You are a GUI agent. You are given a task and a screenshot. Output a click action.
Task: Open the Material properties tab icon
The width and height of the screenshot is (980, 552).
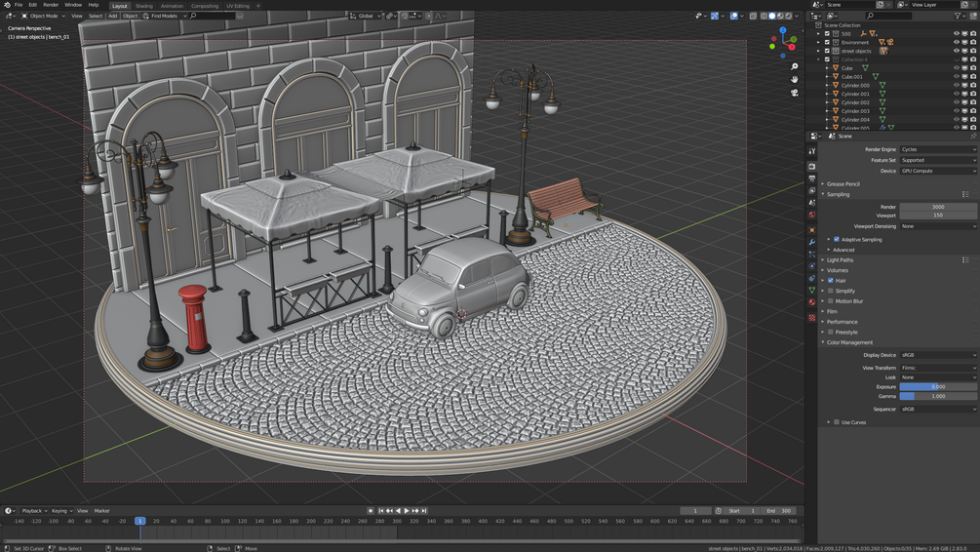pos(812,302)
